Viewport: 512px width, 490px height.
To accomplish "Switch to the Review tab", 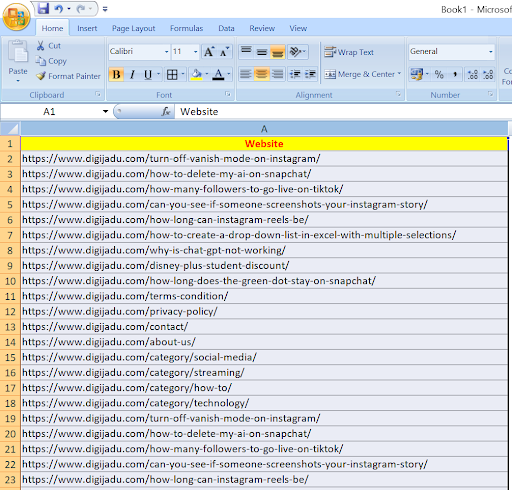I will (x=262, y=28).
